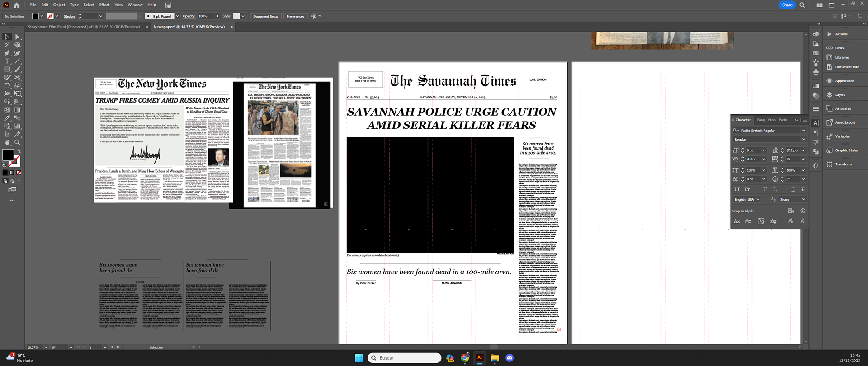Open the font family dropdown
The width and height of the screenshot is (868, 366).
coord(803,131)
